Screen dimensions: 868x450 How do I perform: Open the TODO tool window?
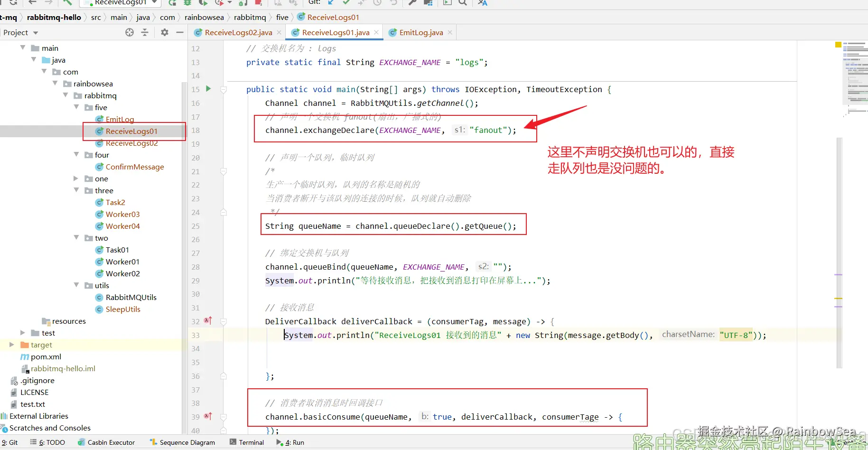tap(47, 442)
